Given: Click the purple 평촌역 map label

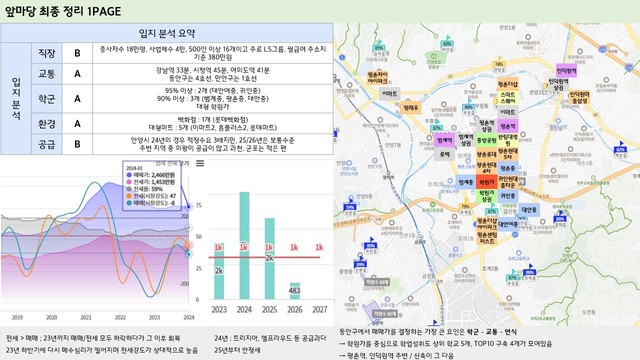Looking at the screenshot, I should tap(508, 126).
